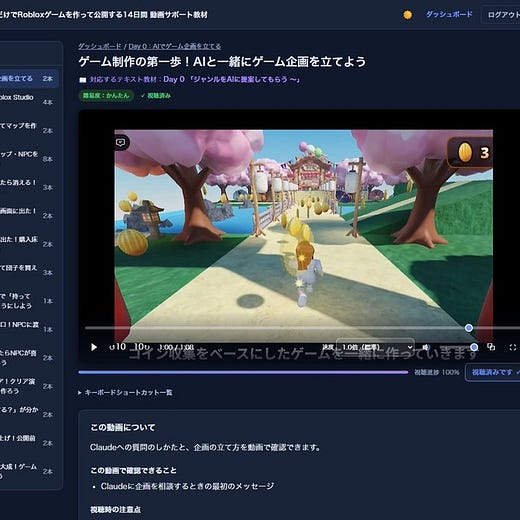520x520 pixels.
Task: Play the lesson video
Action: (x=94, y=347)
